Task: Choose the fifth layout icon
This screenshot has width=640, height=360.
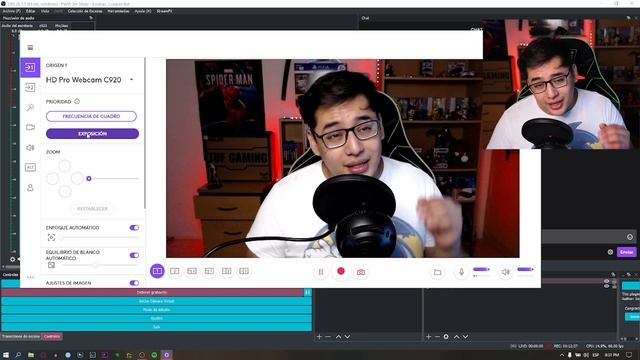Action: point(227,271)
